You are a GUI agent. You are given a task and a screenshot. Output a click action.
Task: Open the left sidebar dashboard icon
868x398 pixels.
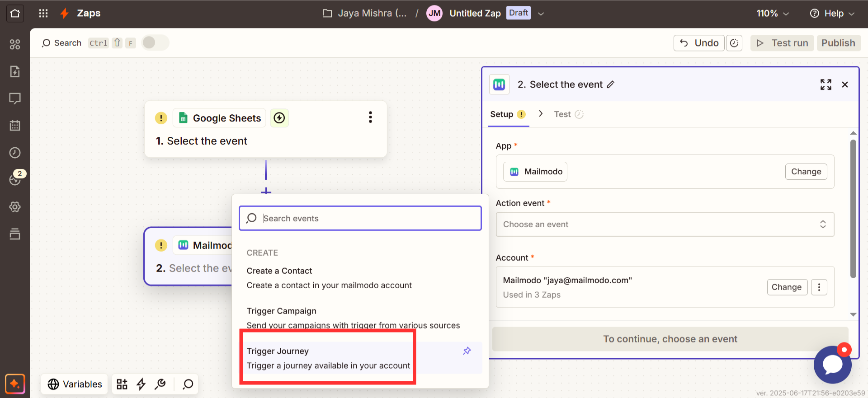pyautogui.click(x=15, y=44)
